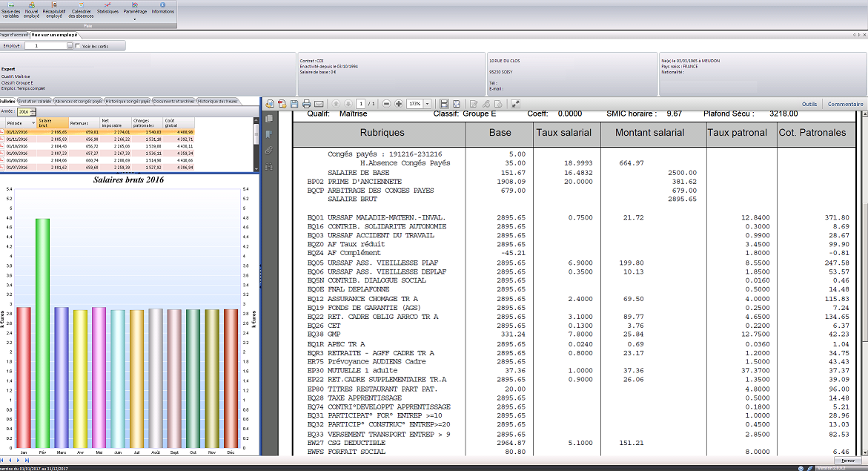Click the sticky note comment icon

[474, 104]
